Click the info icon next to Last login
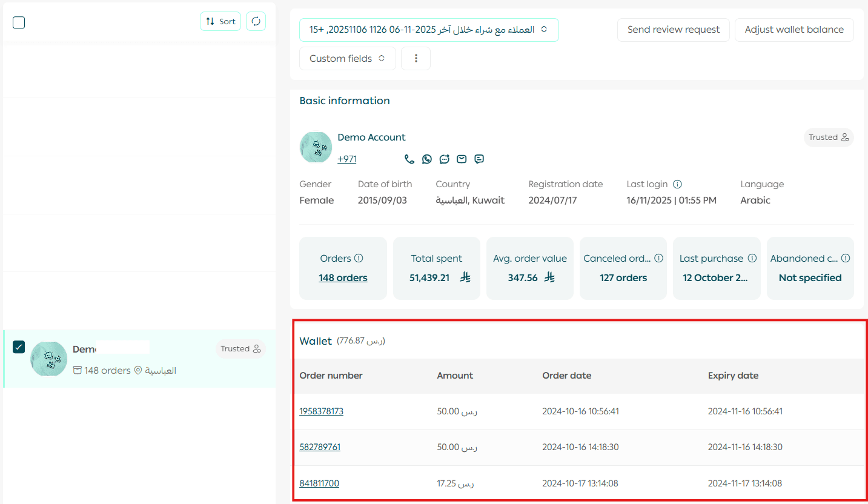 (678, 184)
